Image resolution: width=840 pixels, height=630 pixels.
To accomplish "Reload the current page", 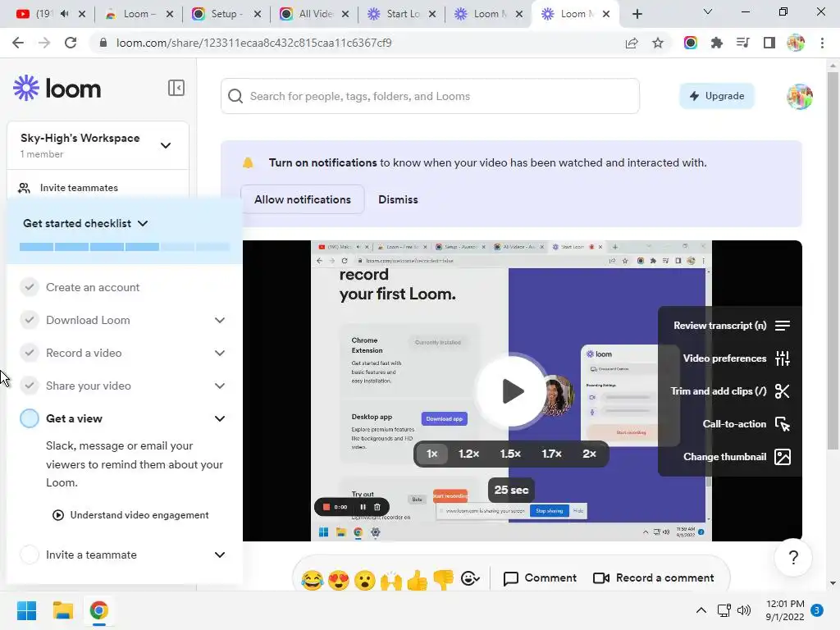I will click(x=71, y=43).
